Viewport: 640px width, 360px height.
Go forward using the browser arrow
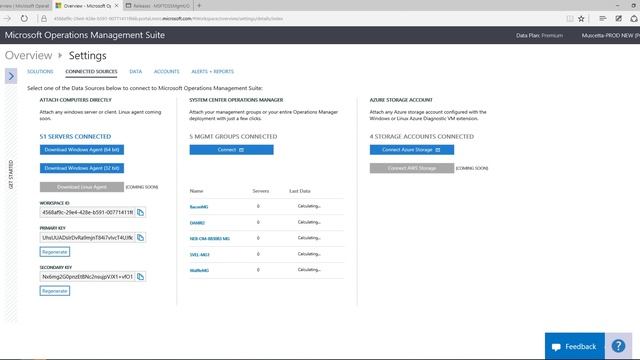(x=7, y=18)
